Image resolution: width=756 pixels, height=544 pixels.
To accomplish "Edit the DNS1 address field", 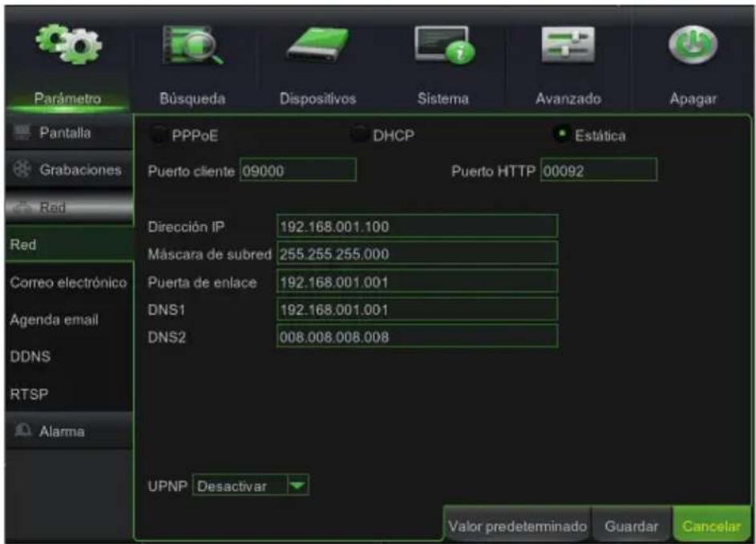I will pyautogui.click(x=417, y=309).
